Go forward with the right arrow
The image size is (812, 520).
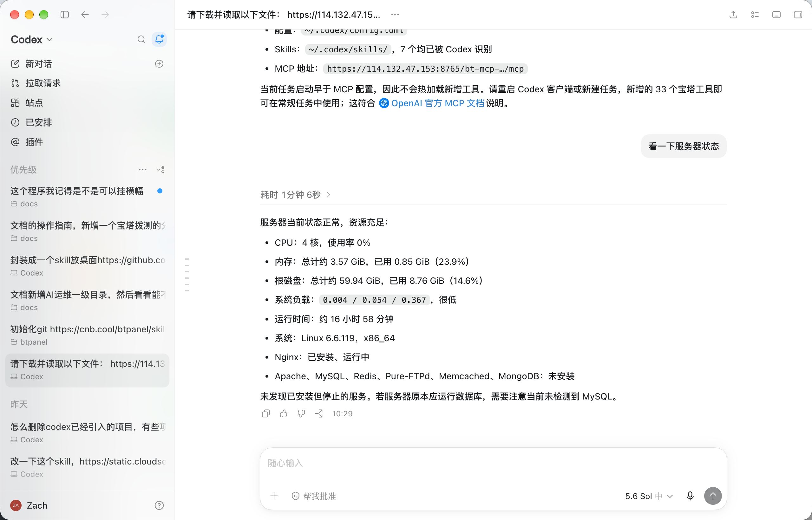coord(105,15)
